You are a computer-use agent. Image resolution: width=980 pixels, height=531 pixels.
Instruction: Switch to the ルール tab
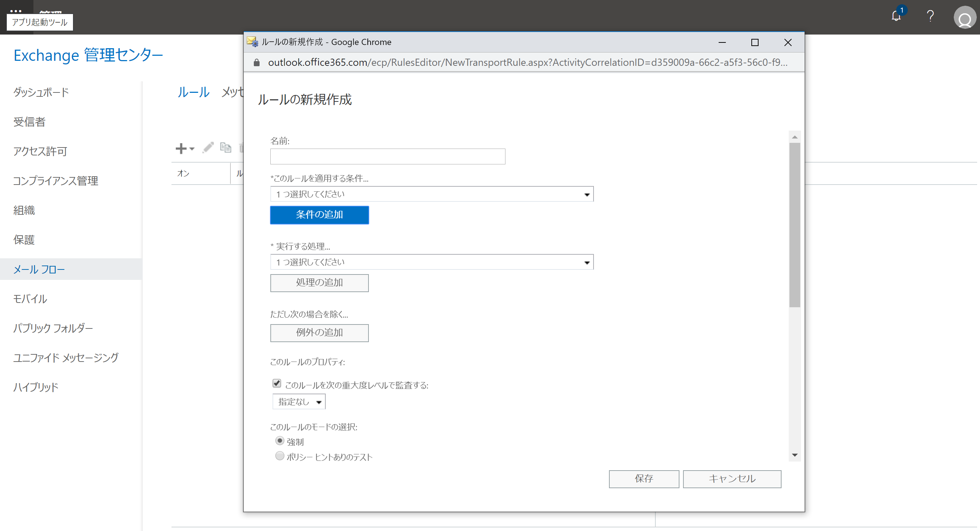(194, 92)
